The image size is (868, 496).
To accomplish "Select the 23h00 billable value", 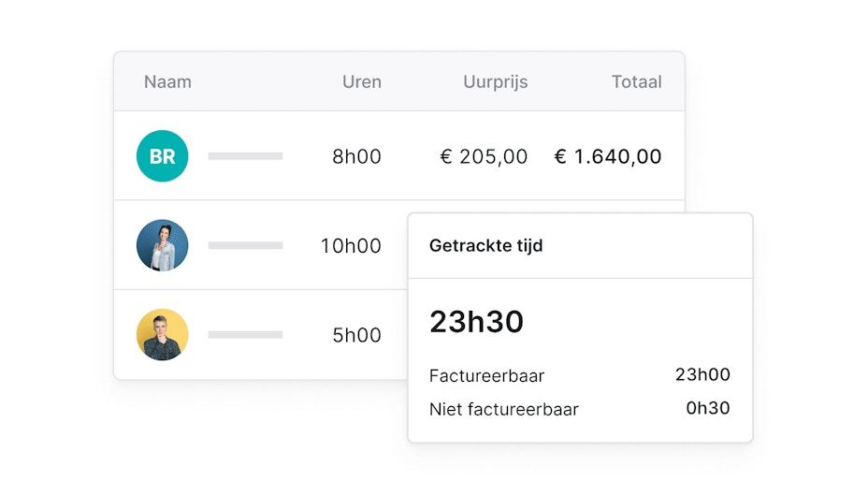I will [x=702, y=375].
